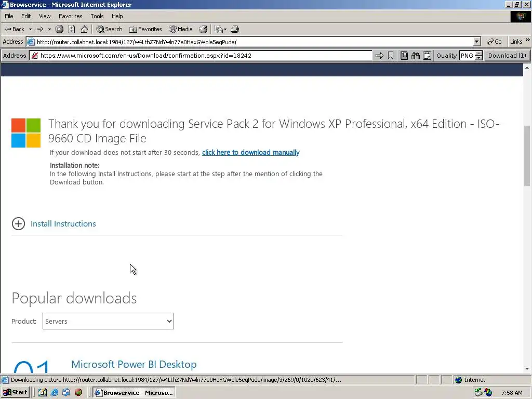Click the insecure lock icon in Browservice bar
The width and height of the screenshot is (532, 399).
pyautogui.click(x=35, y=56)
